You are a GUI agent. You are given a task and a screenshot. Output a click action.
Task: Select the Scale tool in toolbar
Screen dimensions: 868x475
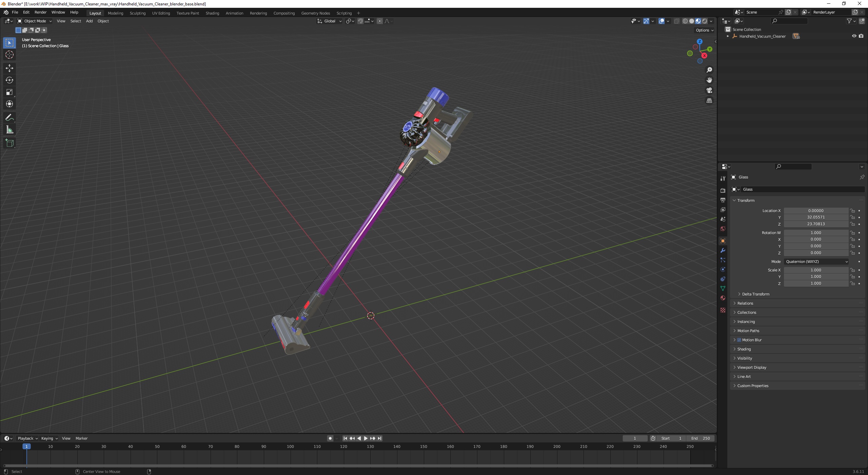9,92
